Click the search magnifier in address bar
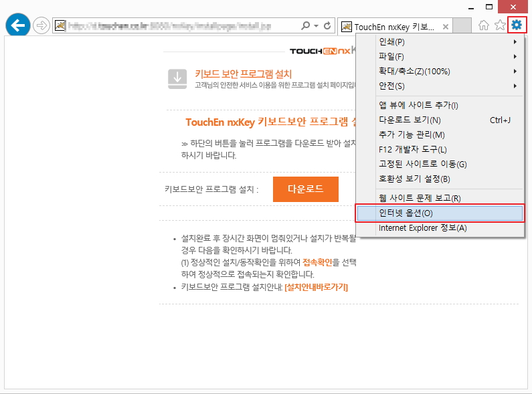The image size is (532, 394). click(x=305, y=25)
